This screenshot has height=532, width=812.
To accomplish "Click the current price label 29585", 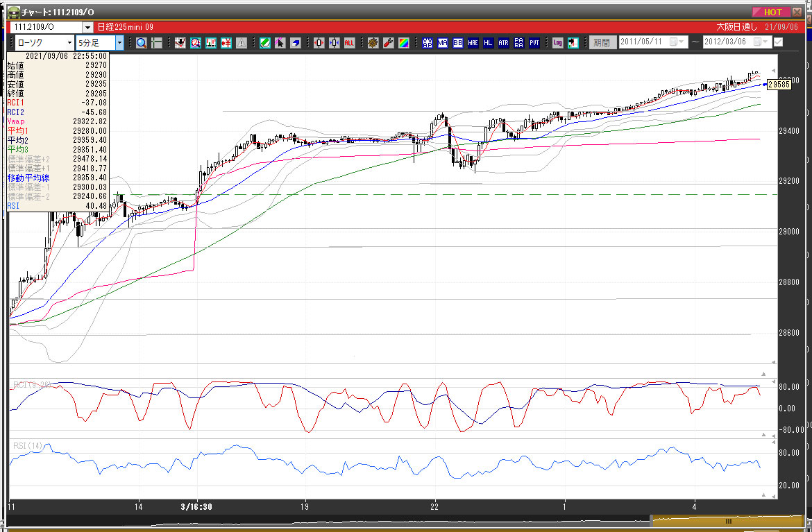I will [779, 85].
